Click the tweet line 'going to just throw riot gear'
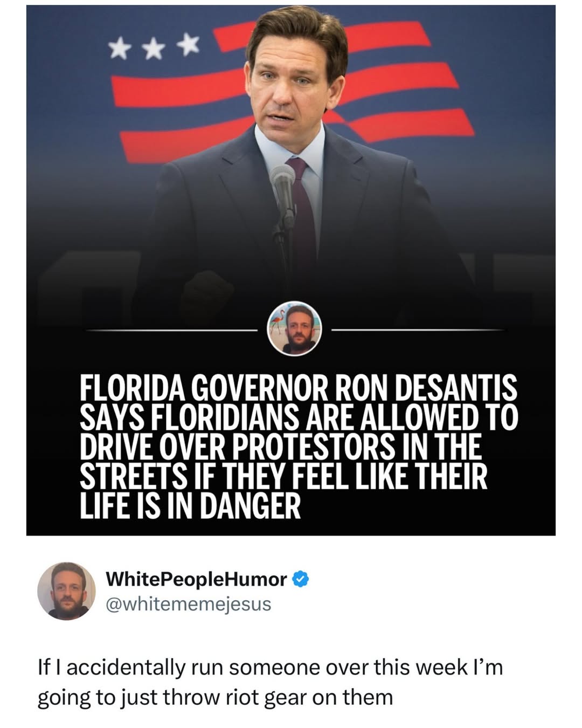Image resolution: width=582 pixels, height=728 pixels. click(x=215, y=697)
